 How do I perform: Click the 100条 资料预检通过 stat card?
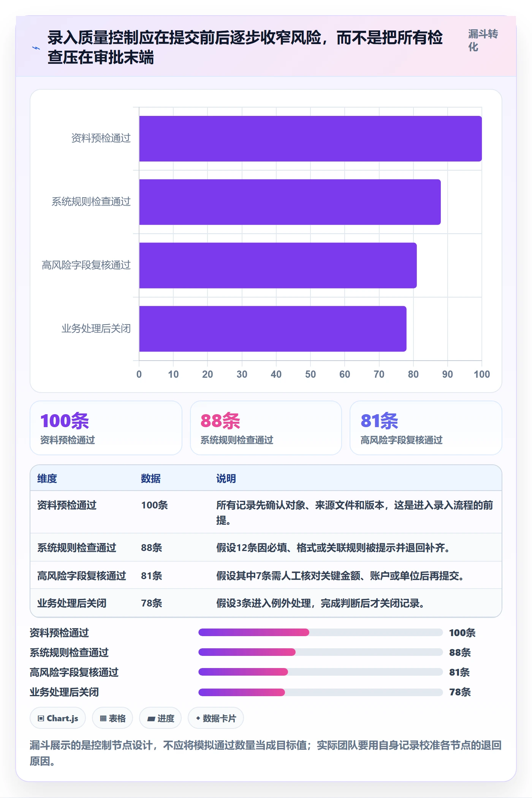pos(106,428)
